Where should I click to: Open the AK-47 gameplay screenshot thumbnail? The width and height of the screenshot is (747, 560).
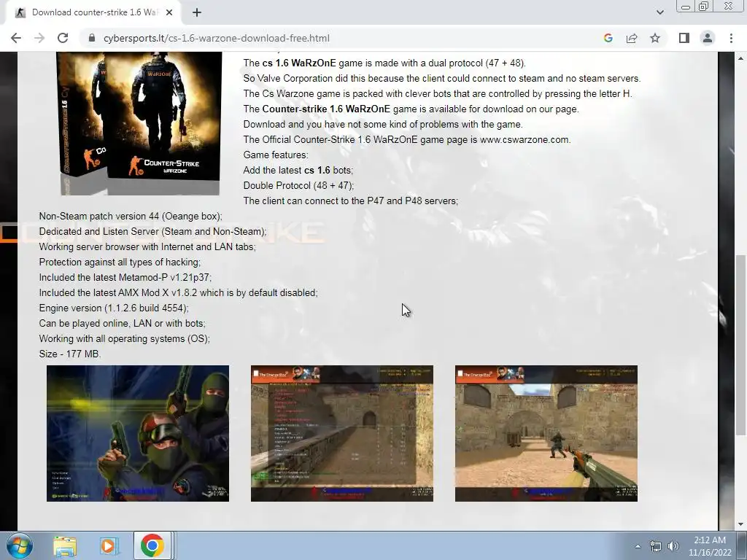coord(546,433)
